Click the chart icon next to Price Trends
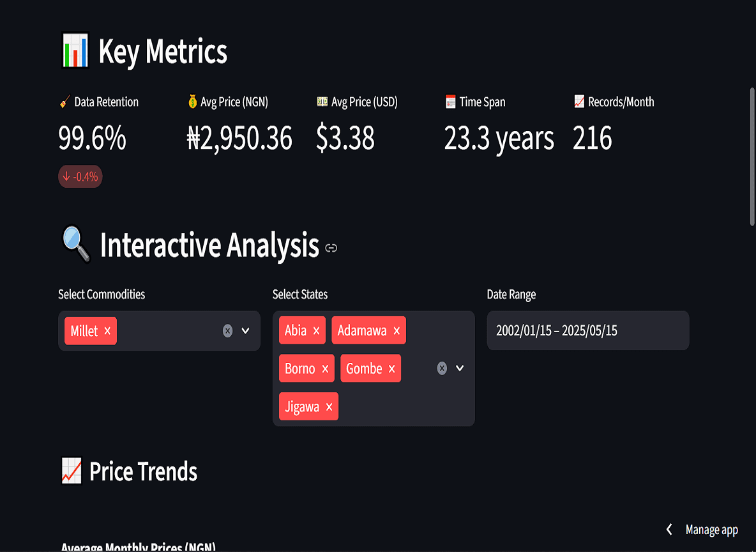This screenshot has height=552, width=756. pos(72,471)
